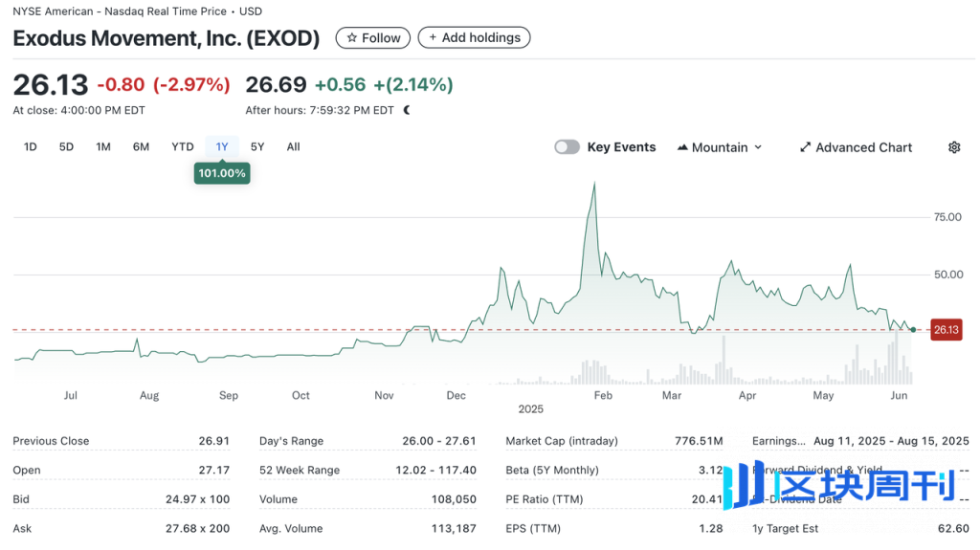Click the Previous Close value 26.91

click(x=213, y=441)
